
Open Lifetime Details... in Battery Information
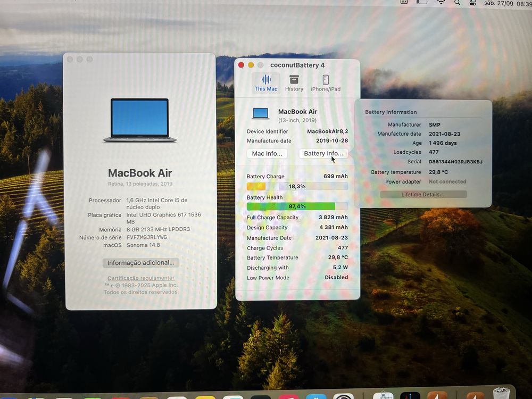tap(423, 194)
